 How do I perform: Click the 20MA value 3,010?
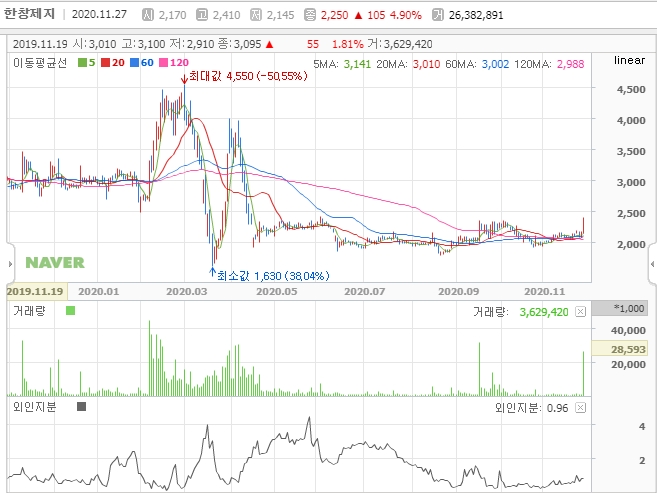click(x=426, y=64)
